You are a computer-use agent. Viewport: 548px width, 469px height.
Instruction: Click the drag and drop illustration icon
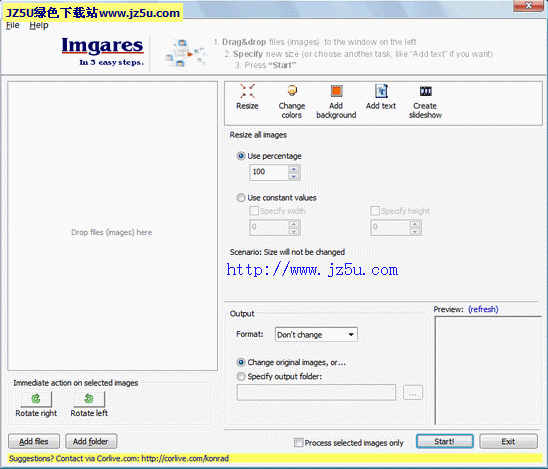coord(185,54)
